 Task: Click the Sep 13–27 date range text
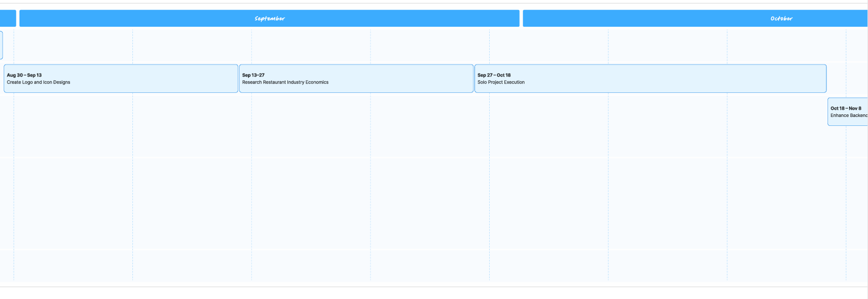point(253,75)
